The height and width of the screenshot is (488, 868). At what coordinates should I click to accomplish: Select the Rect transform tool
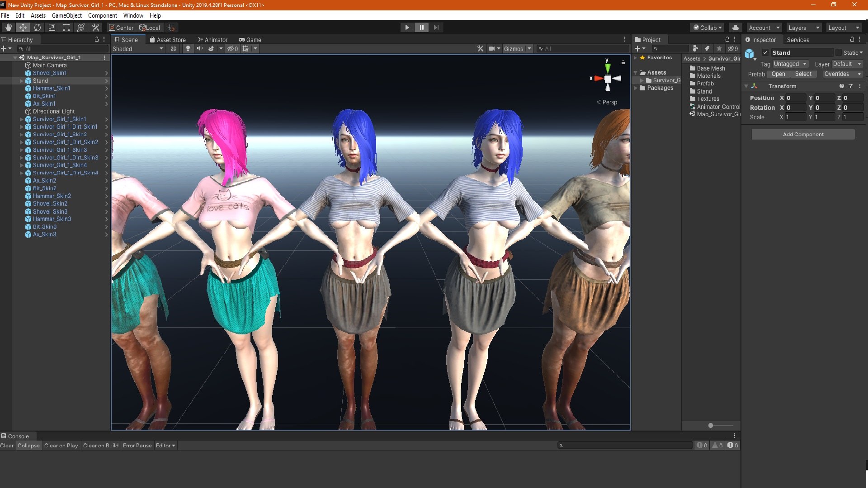(66, 28)
